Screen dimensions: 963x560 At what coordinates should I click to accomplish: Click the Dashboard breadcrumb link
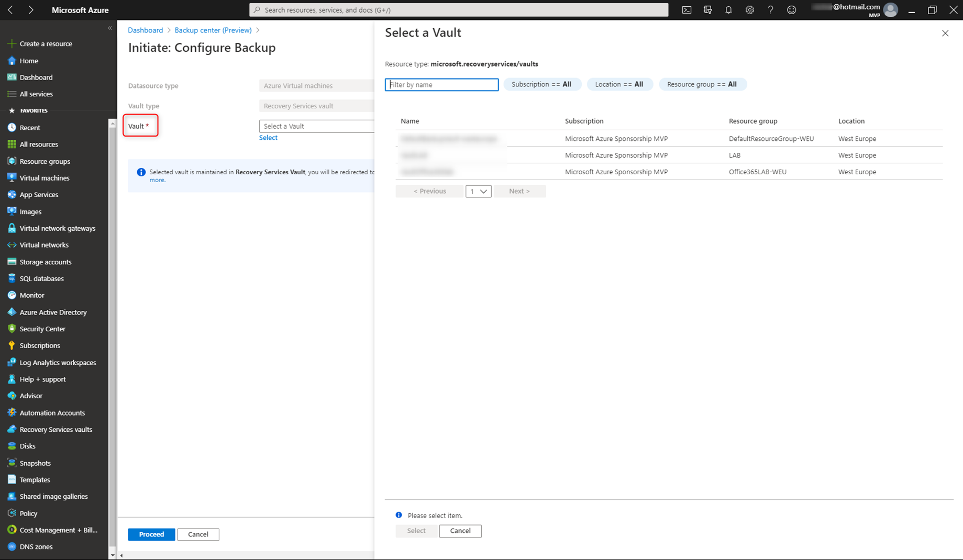145,30
